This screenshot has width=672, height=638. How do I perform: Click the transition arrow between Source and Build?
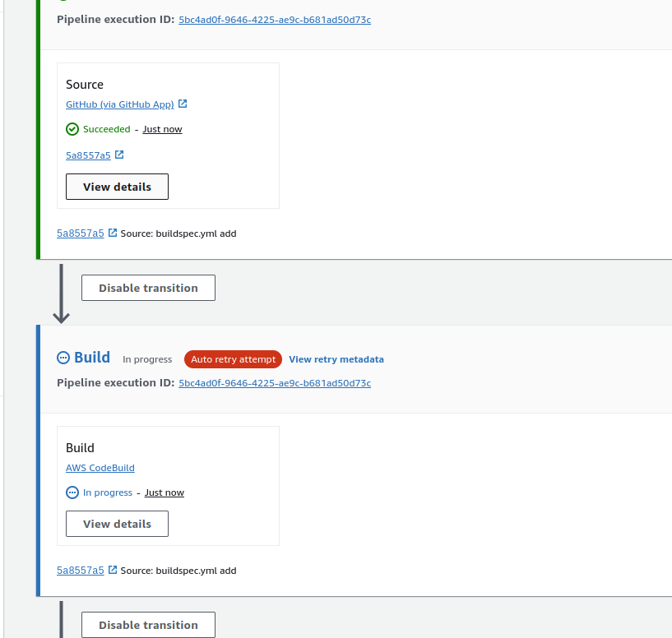(x=61, y=293)
